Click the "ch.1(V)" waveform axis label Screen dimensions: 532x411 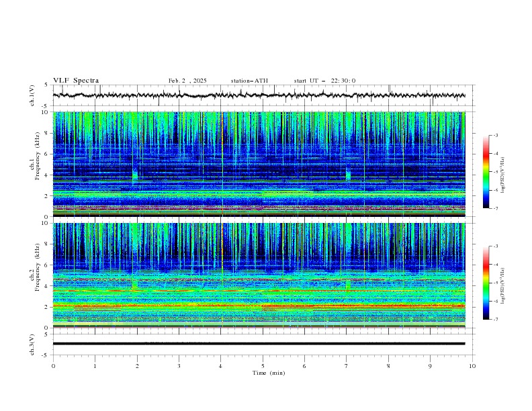[x=32, y=95]
